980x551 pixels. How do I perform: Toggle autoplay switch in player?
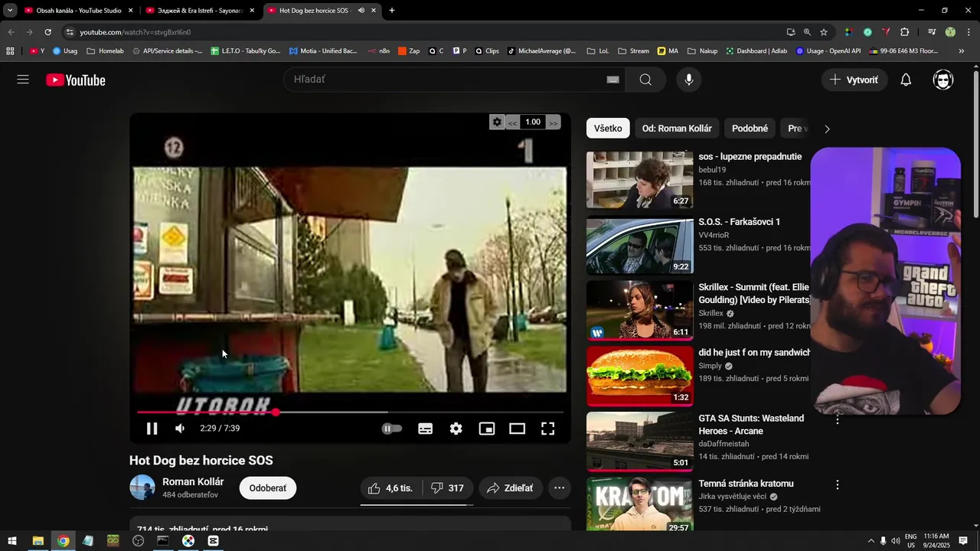(391, 429)
